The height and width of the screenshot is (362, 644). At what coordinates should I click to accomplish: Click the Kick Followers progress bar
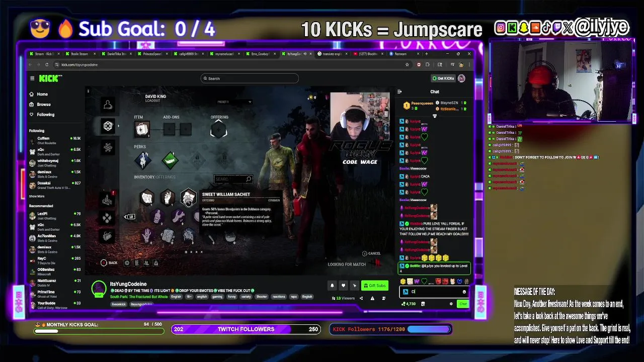[x=429, y=329]
